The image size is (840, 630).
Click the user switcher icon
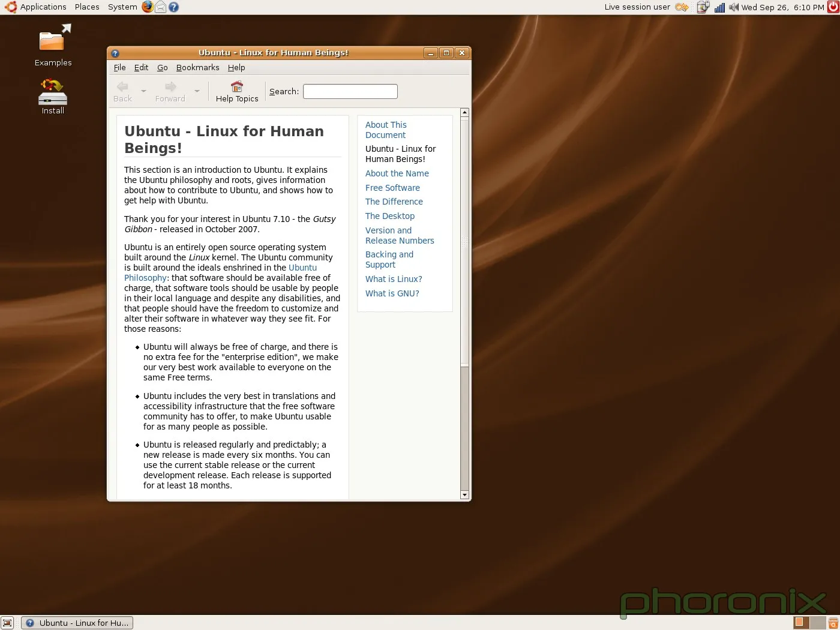682,7
